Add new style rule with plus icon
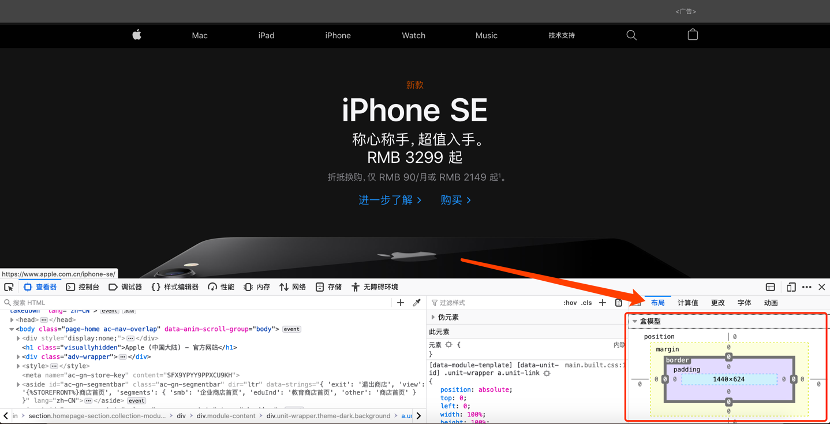The height and width of the screenshot is (424, 830). click(x=602, y=303)
